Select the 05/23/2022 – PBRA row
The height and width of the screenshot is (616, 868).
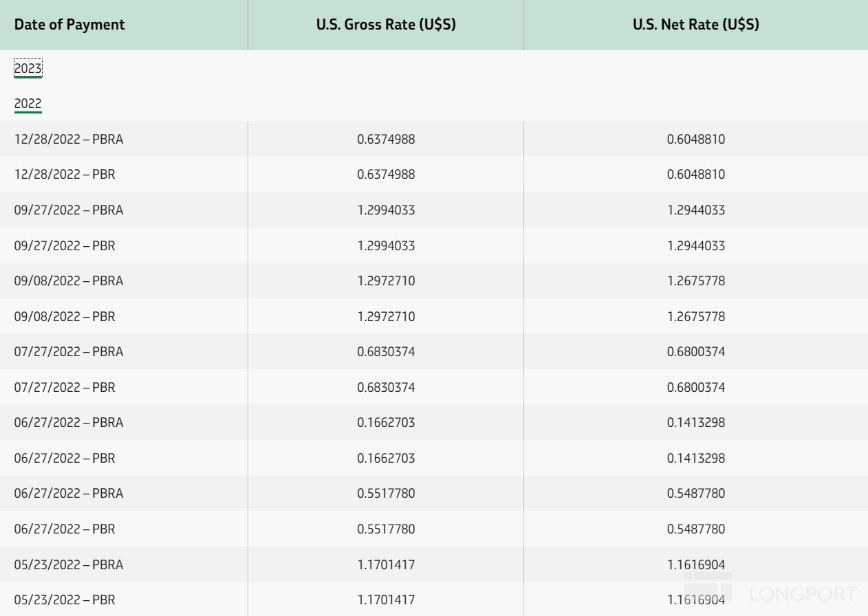pyautogui.click(x=434, y=564)
